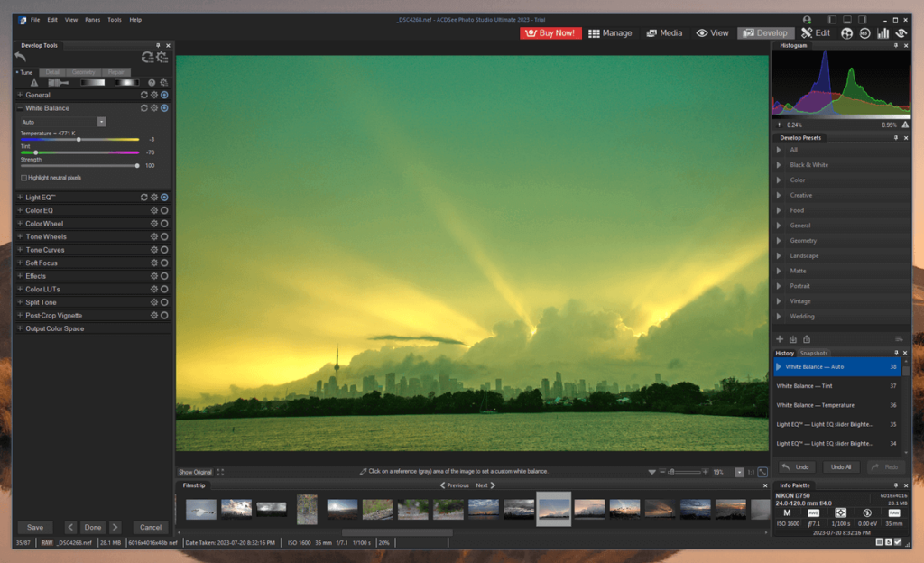Enable the Split Tone group circle
The image size is (924, 563).
tap(164, 302)
